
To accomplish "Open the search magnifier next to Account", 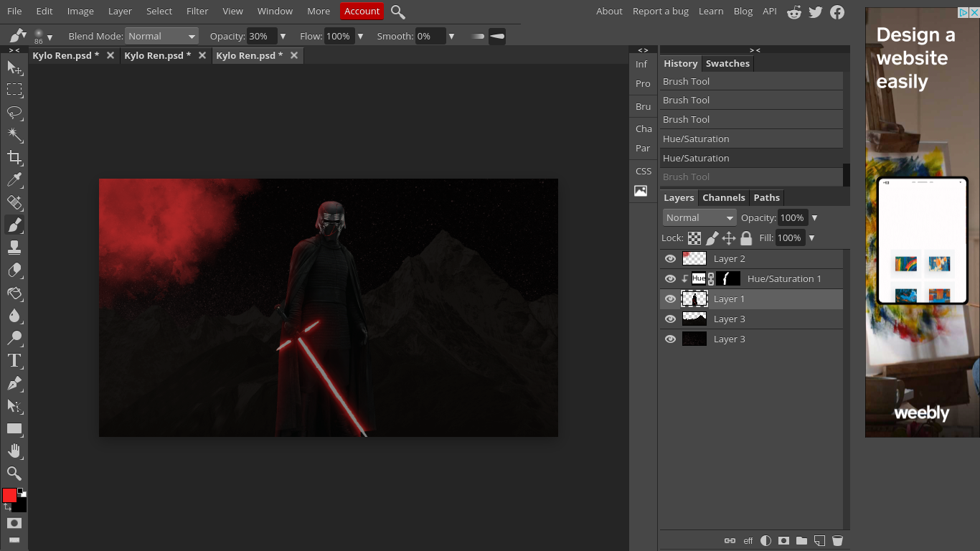I will tap(398, 11).
